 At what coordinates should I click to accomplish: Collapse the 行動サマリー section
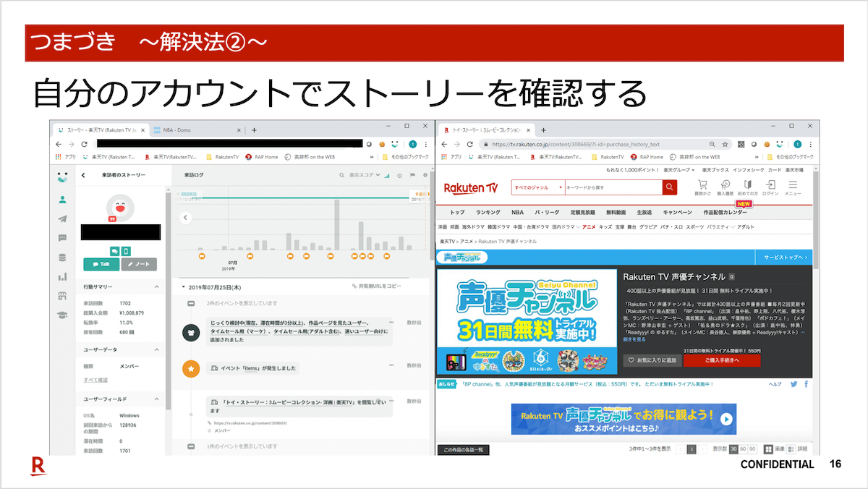click(x=158, y=287)
